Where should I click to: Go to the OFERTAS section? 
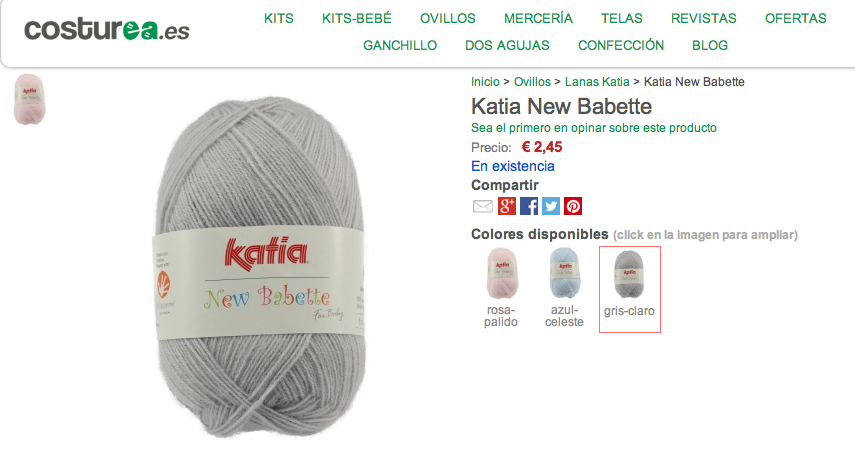coord(796,19)
